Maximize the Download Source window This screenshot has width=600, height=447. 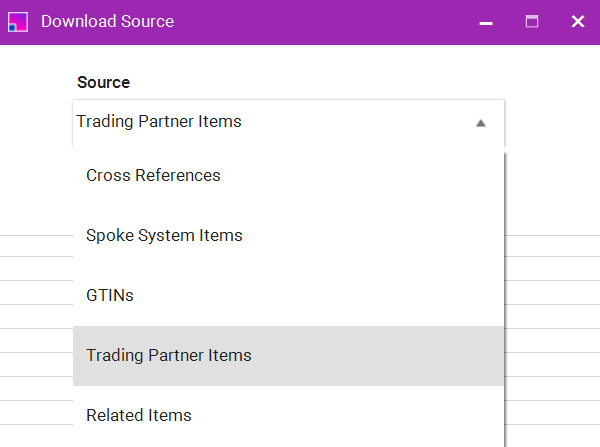(532, 22)
